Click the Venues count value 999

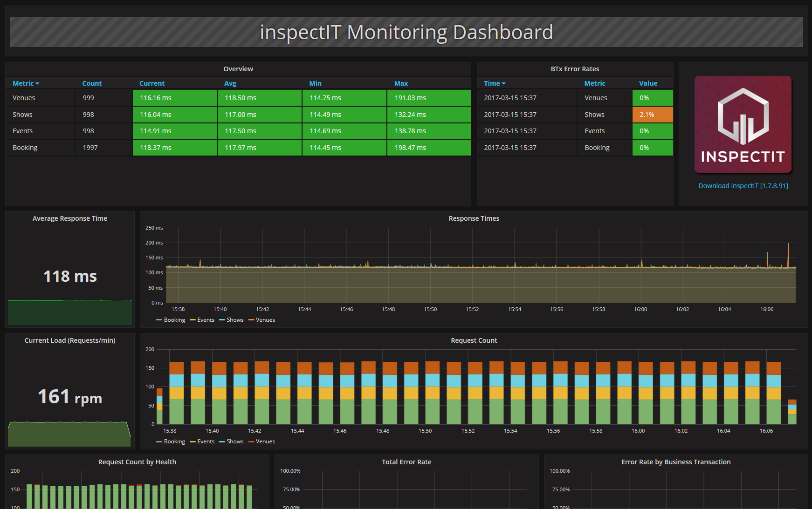click(88, 98)
